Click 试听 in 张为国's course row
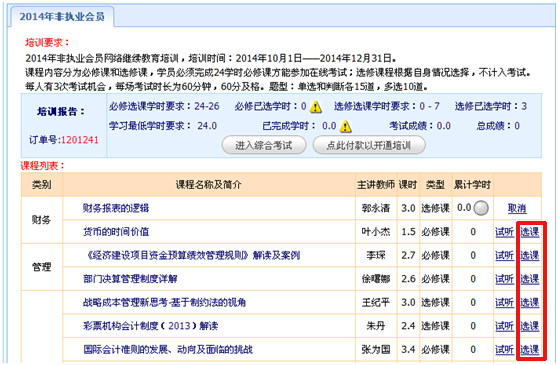This screenshot has width=558, height=365. tap(504, 350)
